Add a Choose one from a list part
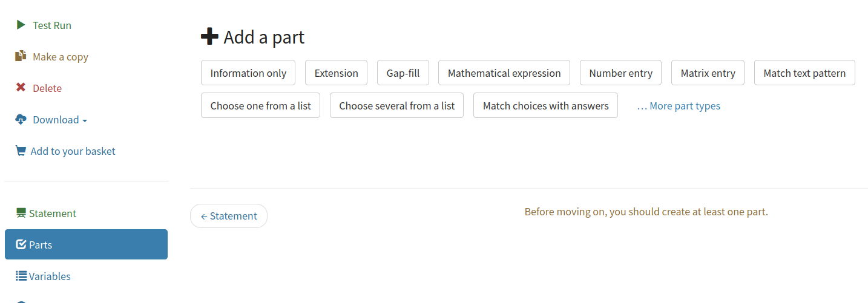 260,106
